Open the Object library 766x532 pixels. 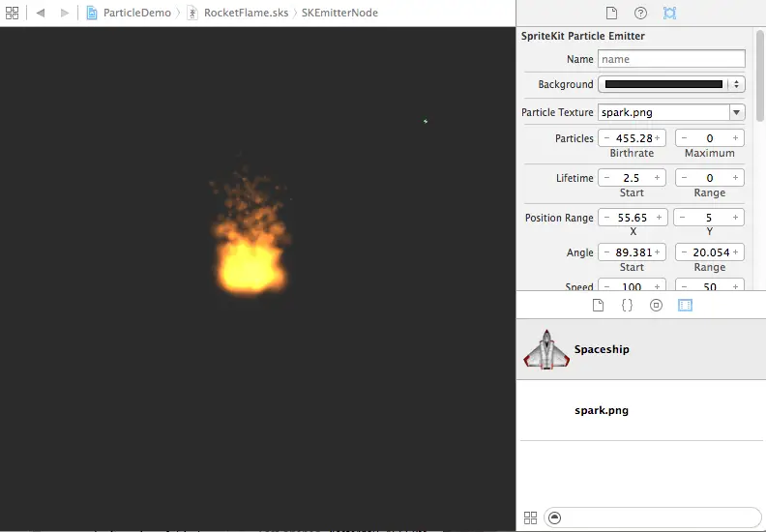(x=656, y=305)
